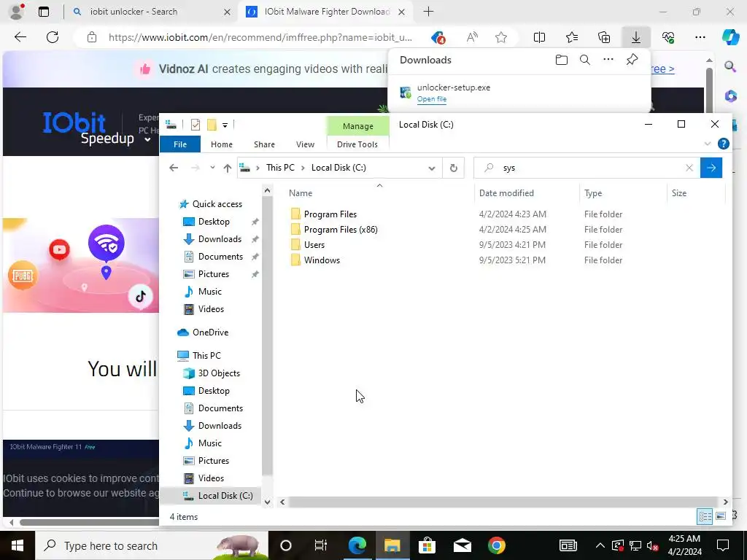This screenshot has width=747, height=560.
Task: Switch to Details view layout icon
Action: pos(705,516)
